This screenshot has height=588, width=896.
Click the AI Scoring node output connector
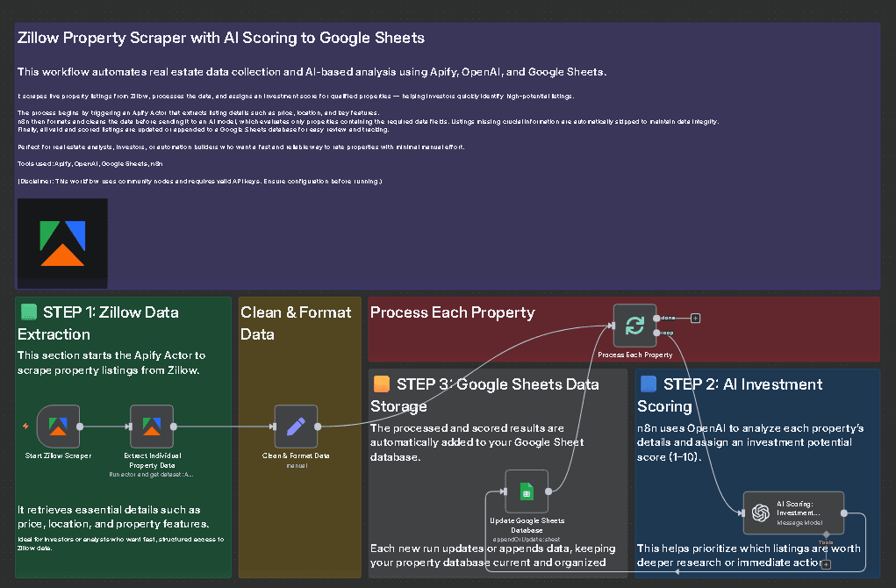tap(844, 513)
